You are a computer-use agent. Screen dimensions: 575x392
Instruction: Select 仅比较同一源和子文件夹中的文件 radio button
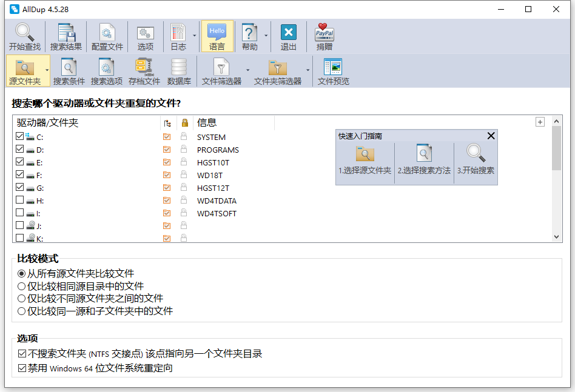click(x=22, y=311)
